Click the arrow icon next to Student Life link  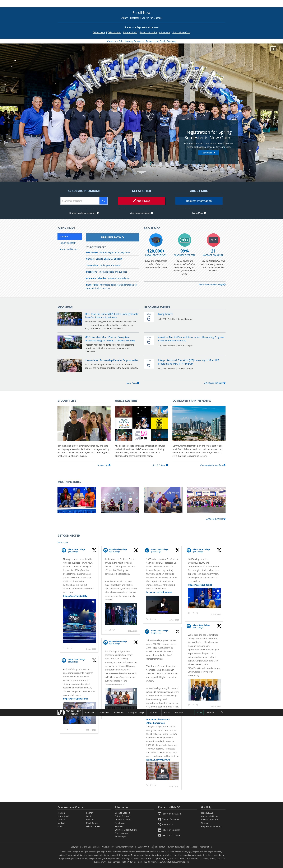click(x=110, y=465)
